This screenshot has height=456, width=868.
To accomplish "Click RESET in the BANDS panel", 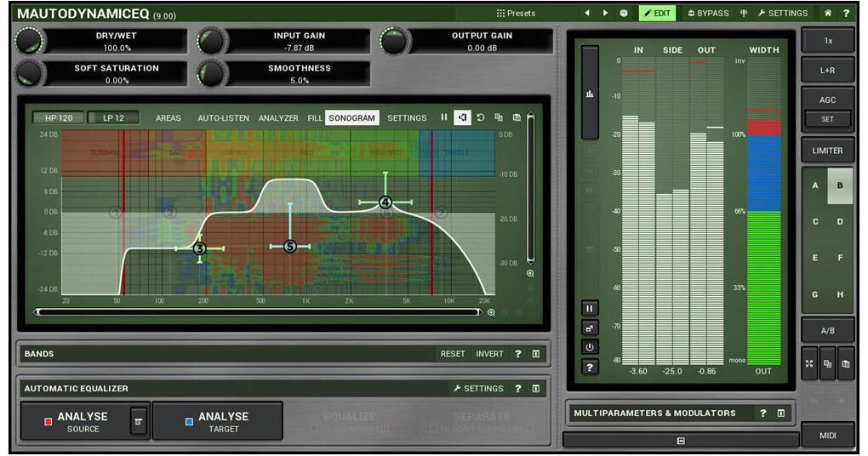I will (453, 354).
